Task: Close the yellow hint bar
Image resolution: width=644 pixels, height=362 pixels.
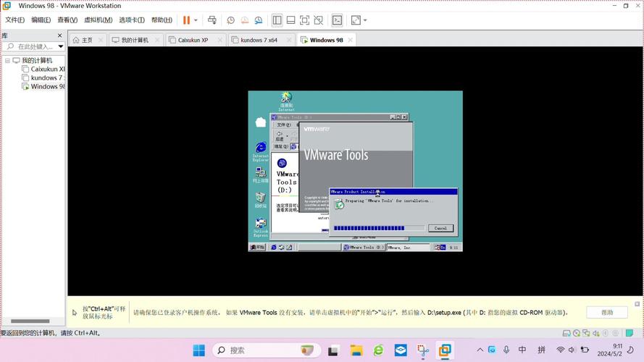Action: click(x=637, y=304)
